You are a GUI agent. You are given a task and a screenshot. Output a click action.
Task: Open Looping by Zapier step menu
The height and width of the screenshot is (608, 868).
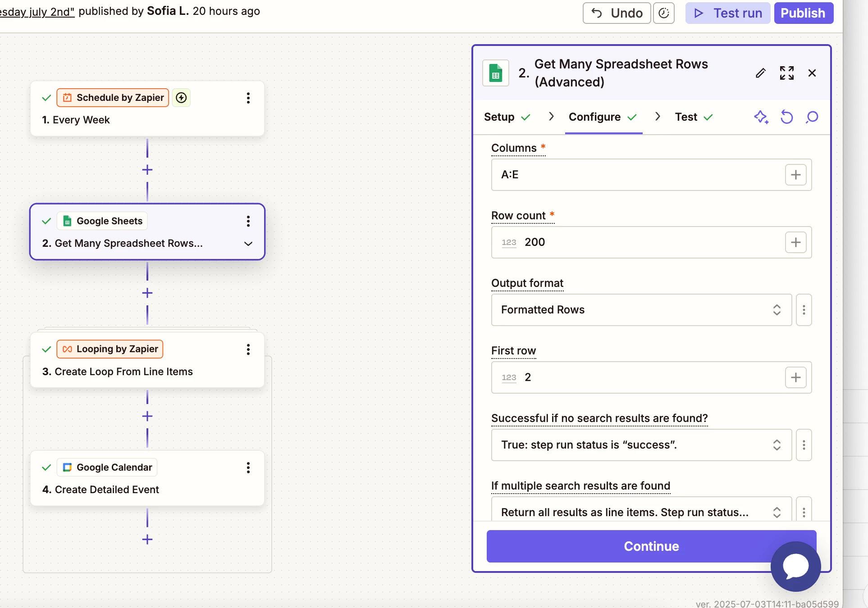[248, 349]
